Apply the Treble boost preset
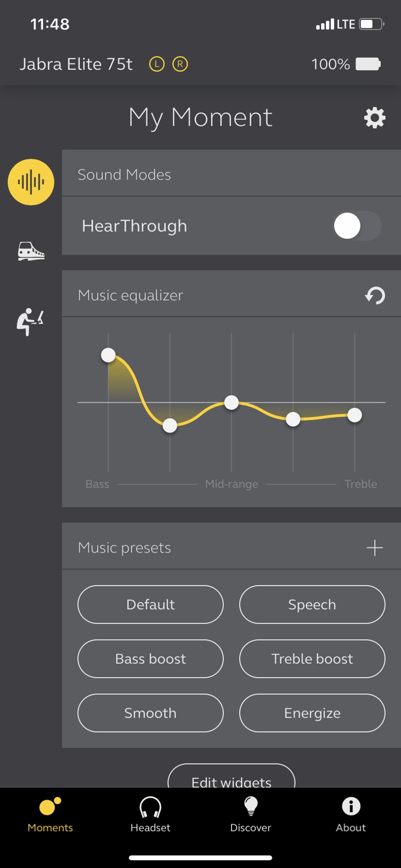This screenshot has width=401, height=868. [312, 658]
